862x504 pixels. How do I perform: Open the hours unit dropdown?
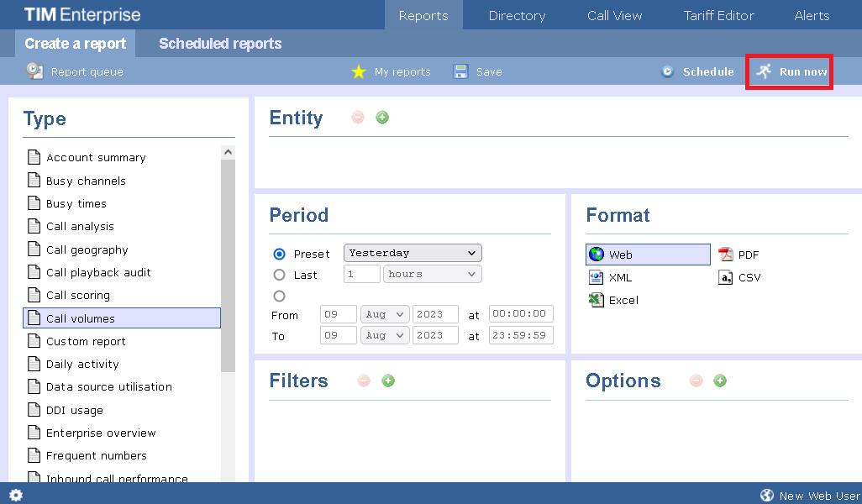(432, 274)
